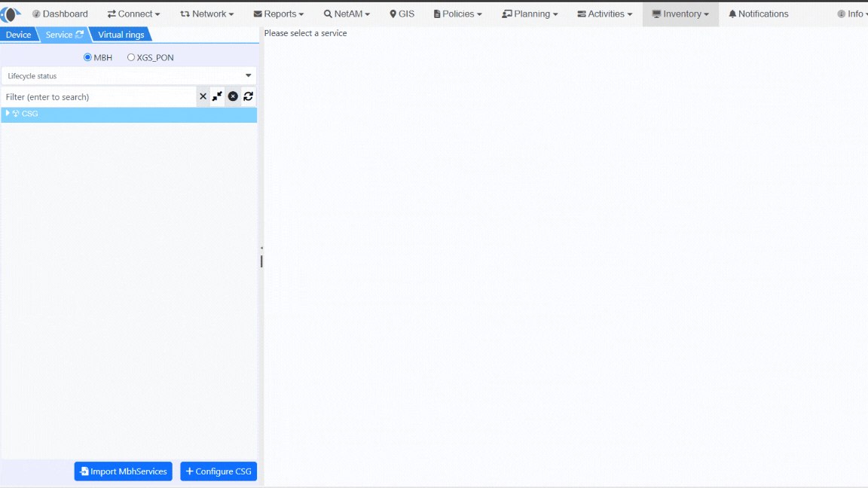Open the NetAM dropdown menu
868x488 pixels.
click(347, 14)
